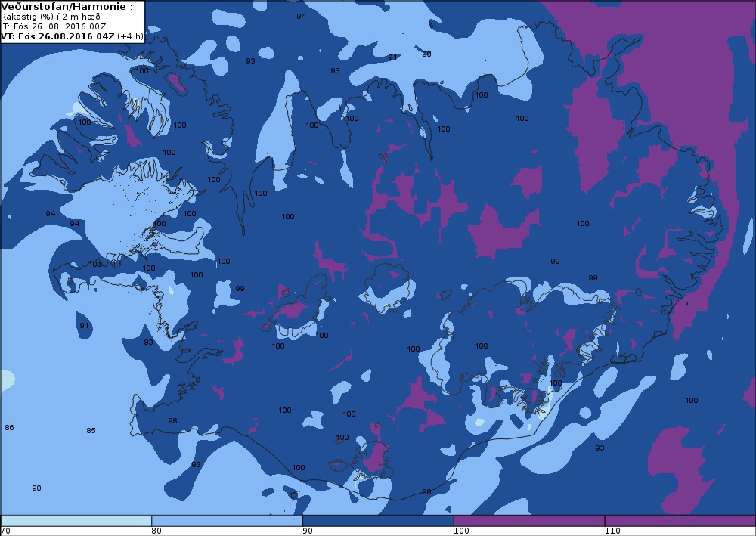The image size is (756, 536).
Task: Click the Veðurstofan/Harmonie title text
Action: click(x=64, y=6)
